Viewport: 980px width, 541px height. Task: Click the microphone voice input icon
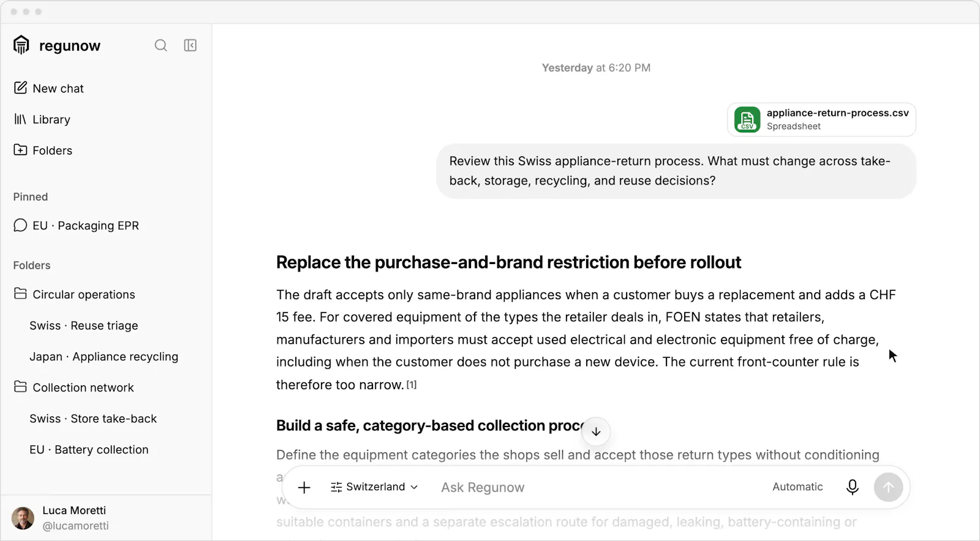point(852,487)
